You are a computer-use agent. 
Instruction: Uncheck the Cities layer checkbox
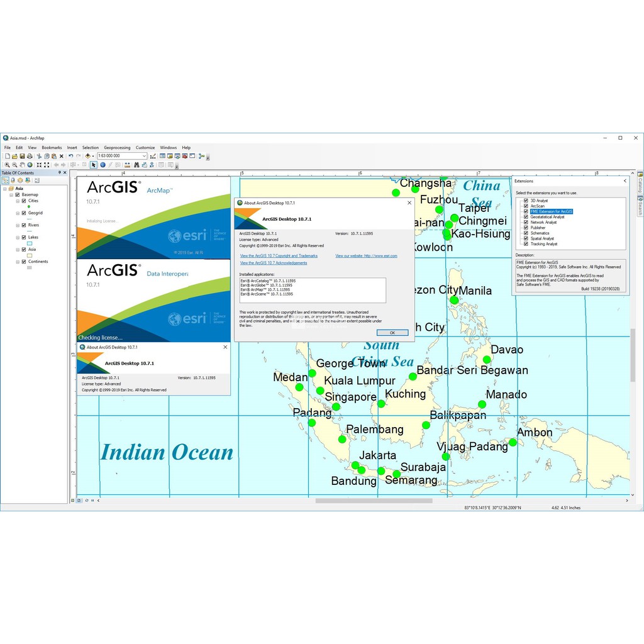point(24,201)
